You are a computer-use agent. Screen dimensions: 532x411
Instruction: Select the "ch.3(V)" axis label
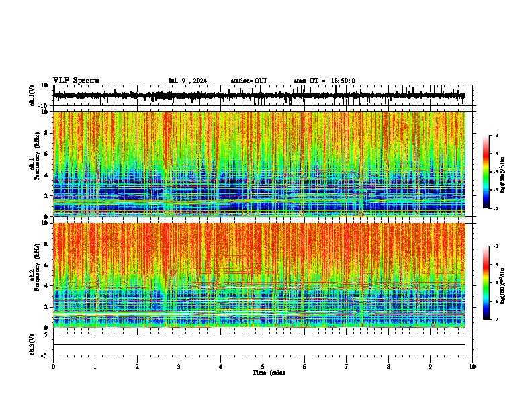[x=32, y=345]
